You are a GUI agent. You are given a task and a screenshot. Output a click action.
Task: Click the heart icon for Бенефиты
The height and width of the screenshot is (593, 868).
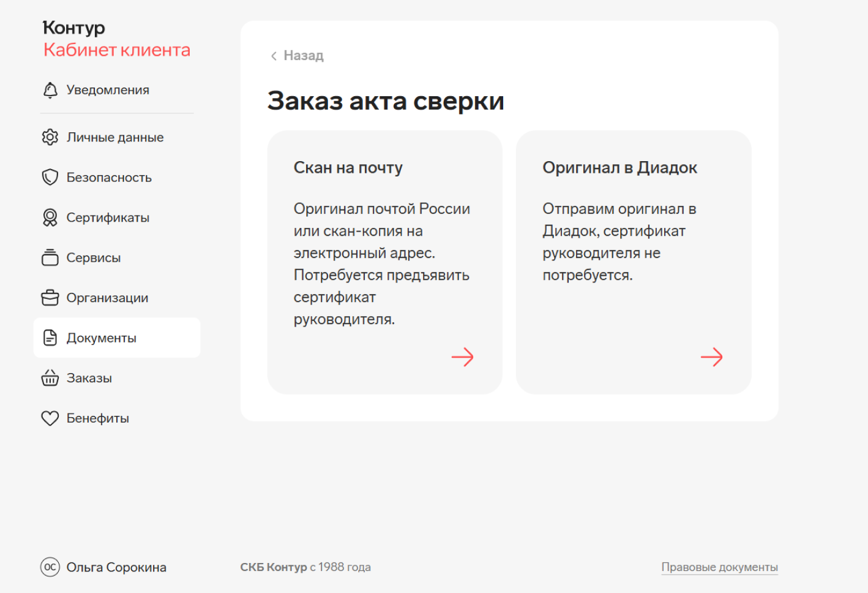(50, 418)
